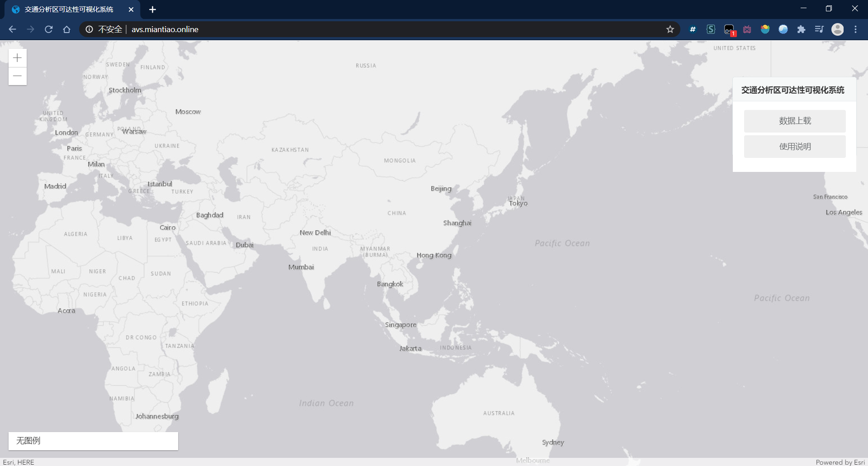
Task: Click Sydney label on the map
Action: coord(553,442)
